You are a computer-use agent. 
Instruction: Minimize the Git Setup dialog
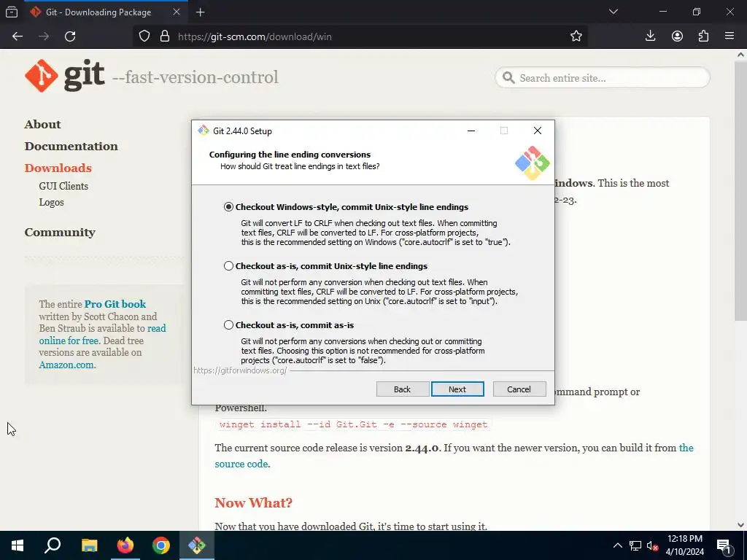click(x=471, y=131)
